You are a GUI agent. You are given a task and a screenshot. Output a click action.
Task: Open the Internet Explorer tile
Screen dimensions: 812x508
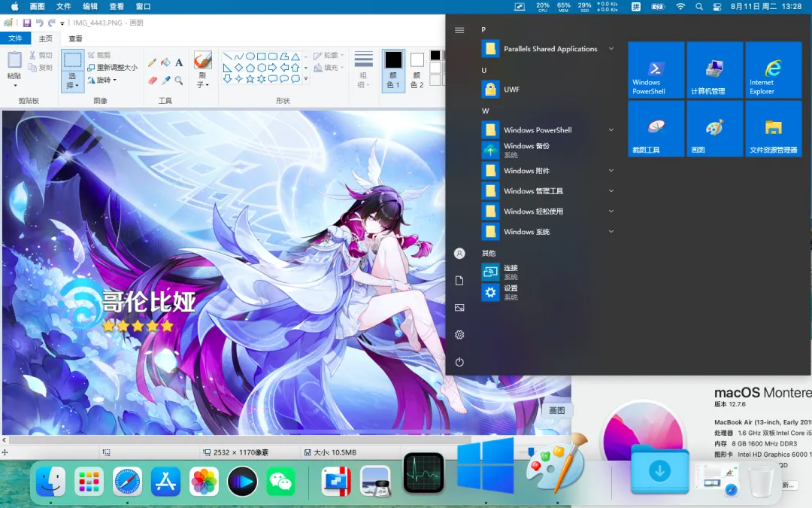[x=774, y=70]
